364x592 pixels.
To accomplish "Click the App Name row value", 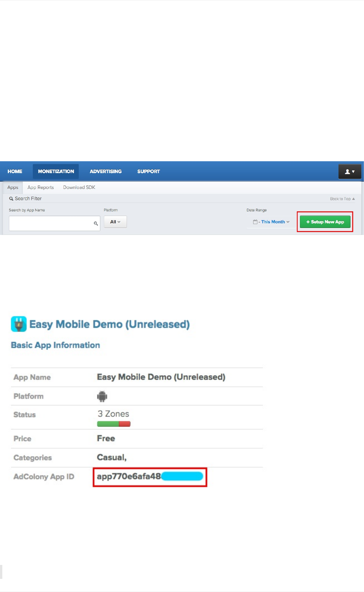I will point(161,377).
